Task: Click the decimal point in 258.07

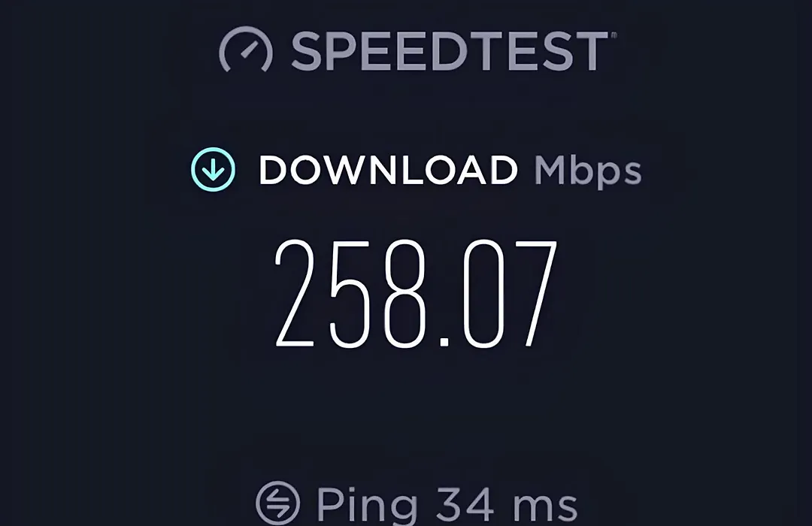Action: pos(444,342)
